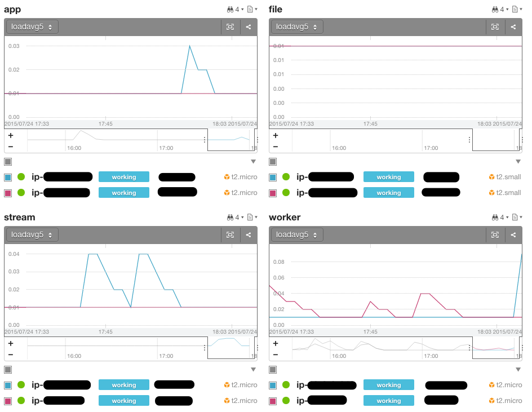The image size is (532, 412).
Task: Expand the stream graph to fullscreen
Action: 230,235
